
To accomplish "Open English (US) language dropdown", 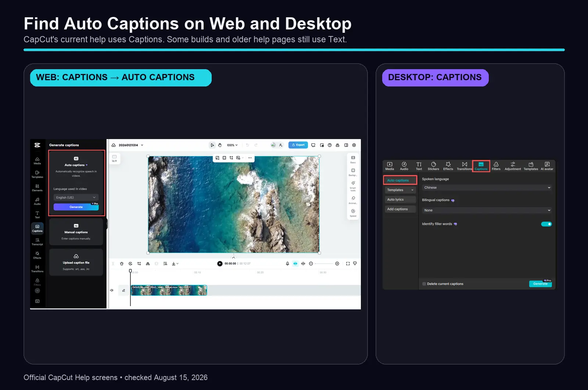I will pyautogui.click(x=76, y=198).
